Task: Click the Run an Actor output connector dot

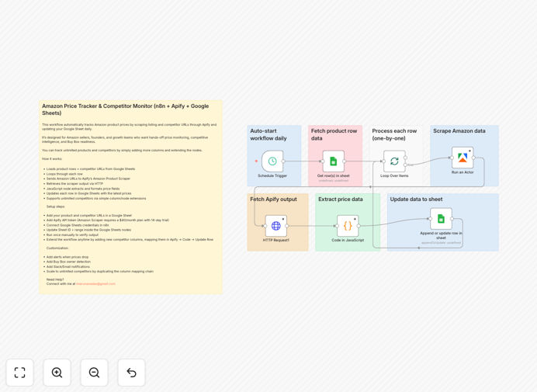Action: tap(473, 158)
